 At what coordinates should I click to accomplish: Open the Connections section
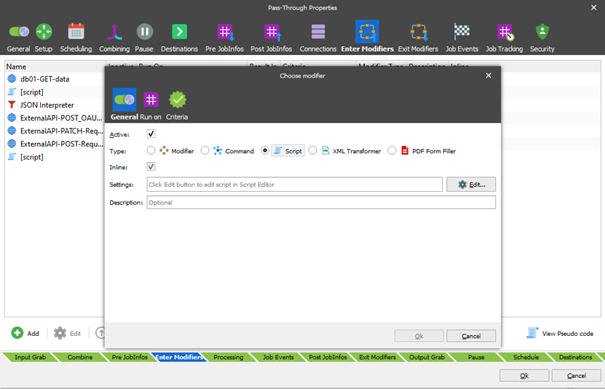(x=318, y=37)
